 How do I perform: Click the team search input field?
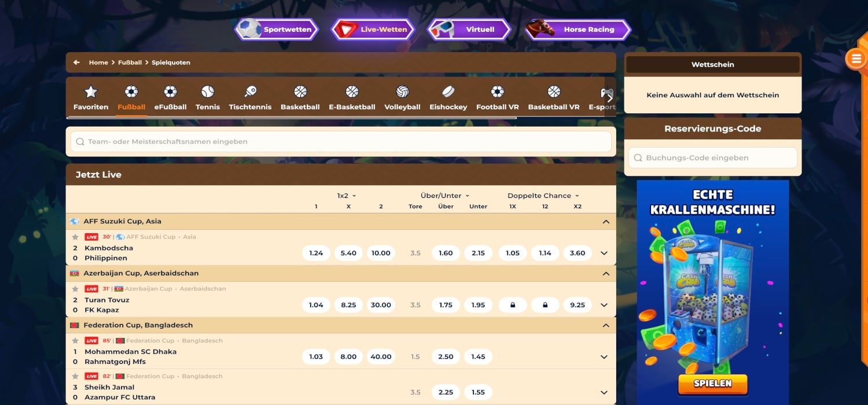[341, 141]
